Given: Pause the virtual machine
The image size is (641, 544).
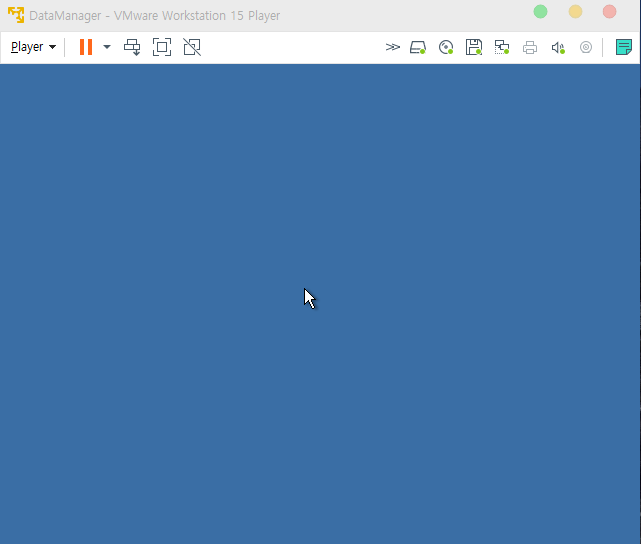Looking at the screenshot, I should coord(86,47).
